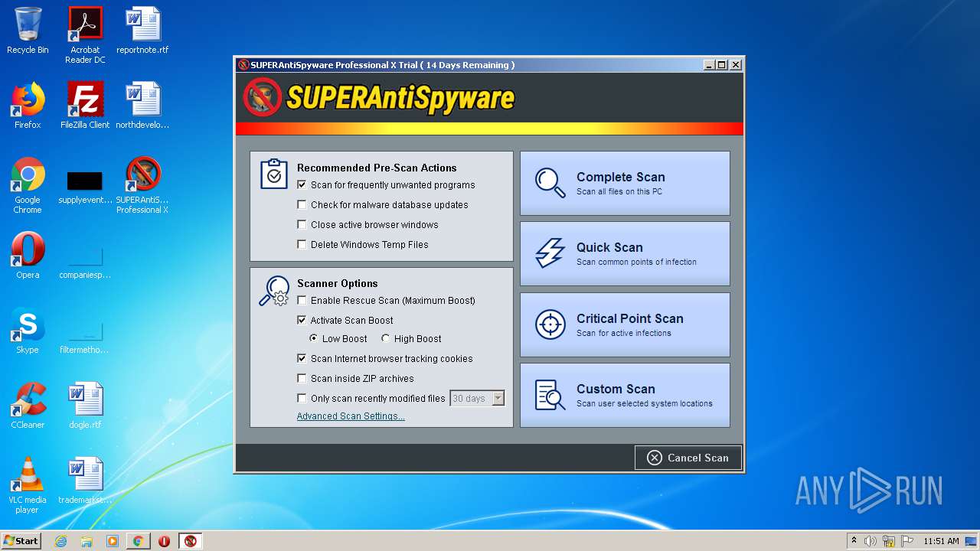Click the Recommended Pre-Scan Actions clipboard icon

(273, 174)
